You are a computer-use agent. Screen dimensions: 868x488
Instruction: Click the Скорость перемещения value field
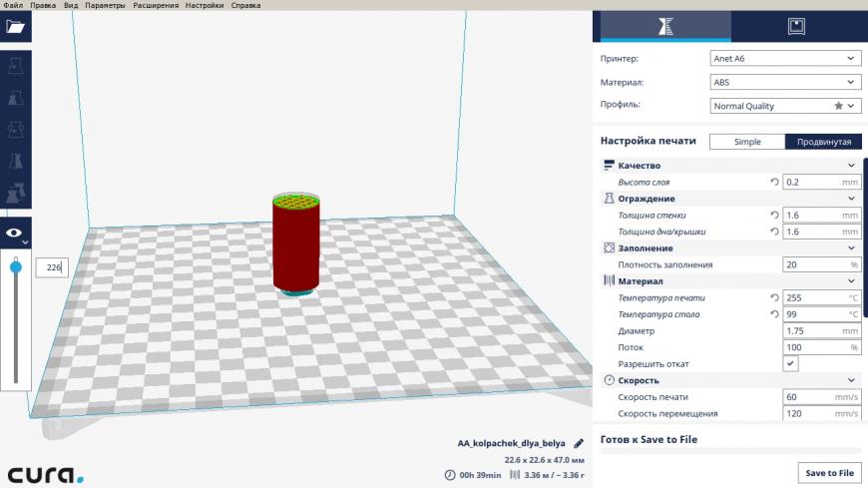tap(821, 413)
